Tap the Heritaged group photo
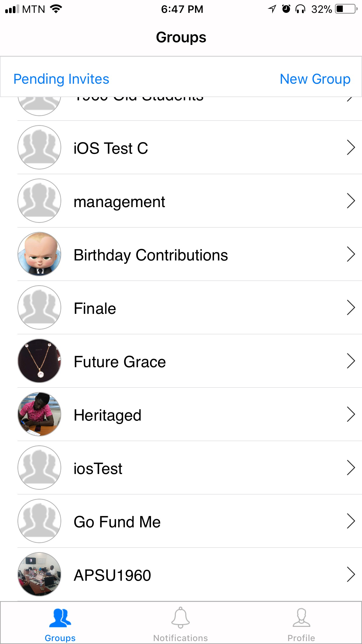The image size is (362, 644). (x=39, y=414)
